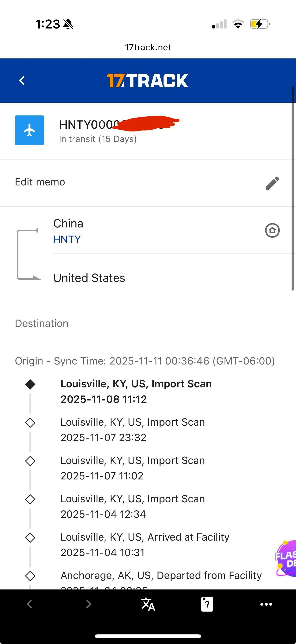The height and width of the screenshot is (644, 296).
Task: Tap the back arrow in 17TRACK header
Action: [x=22, y=81]
